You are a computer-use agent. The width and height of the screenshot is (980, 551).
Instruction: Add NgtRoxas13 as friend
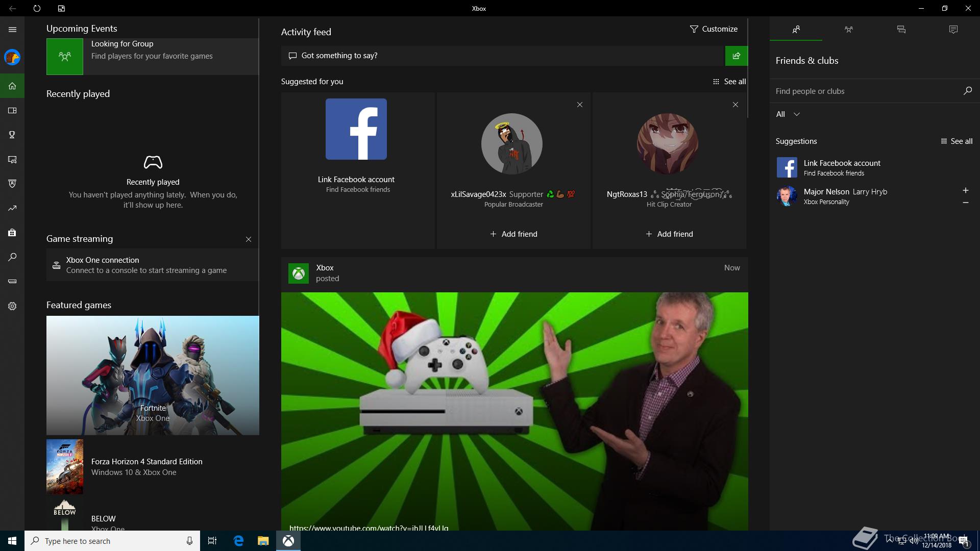669,234
